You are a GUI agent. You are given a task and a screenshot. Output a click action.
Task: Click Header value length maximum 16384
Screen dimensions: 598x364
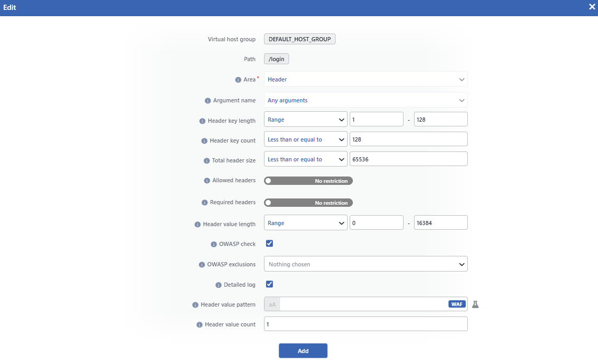pyautogui.click(x=441, y=222)
